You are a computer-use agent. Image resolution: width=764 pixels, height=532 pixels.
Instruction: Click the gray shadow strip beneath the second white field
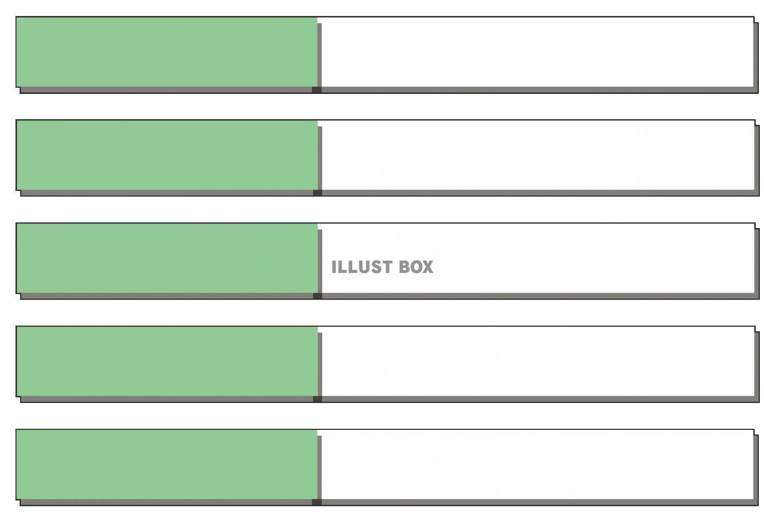click(x=540, y=193)
